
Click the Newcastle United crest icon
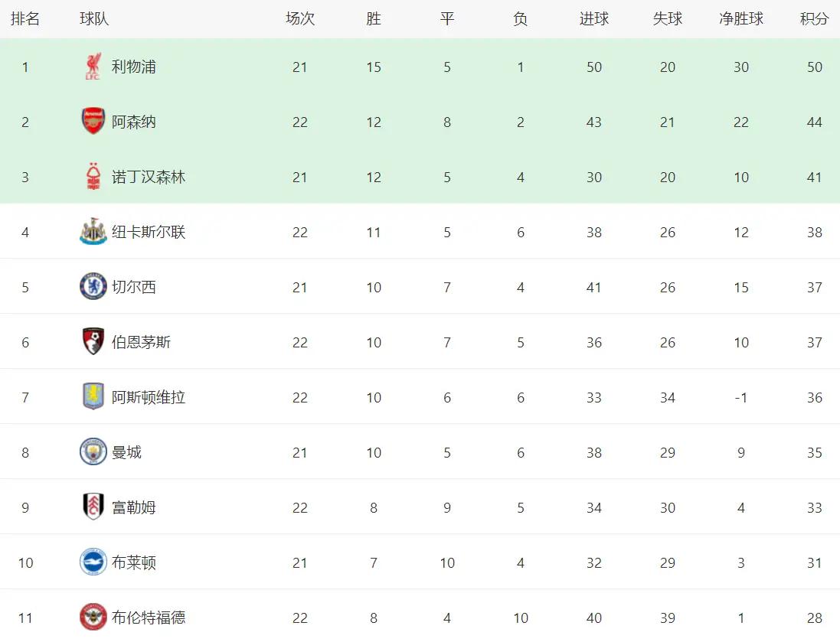93,232
